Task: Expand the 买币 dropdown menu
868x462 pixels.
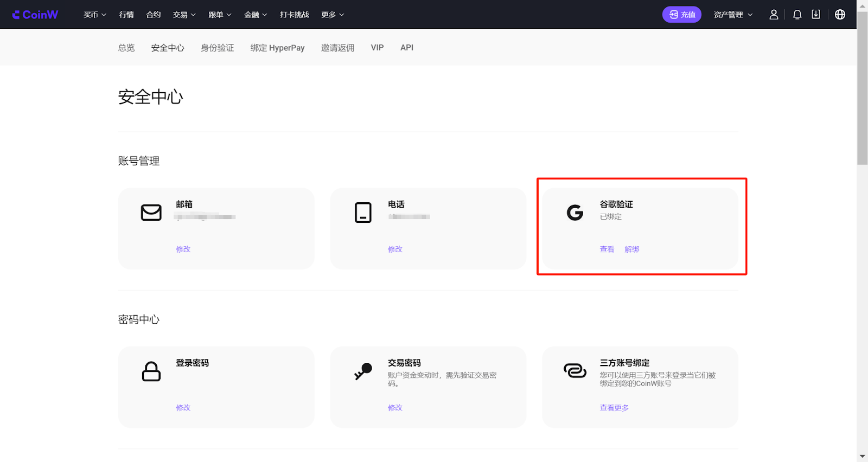Action: (x=95, y=15)
